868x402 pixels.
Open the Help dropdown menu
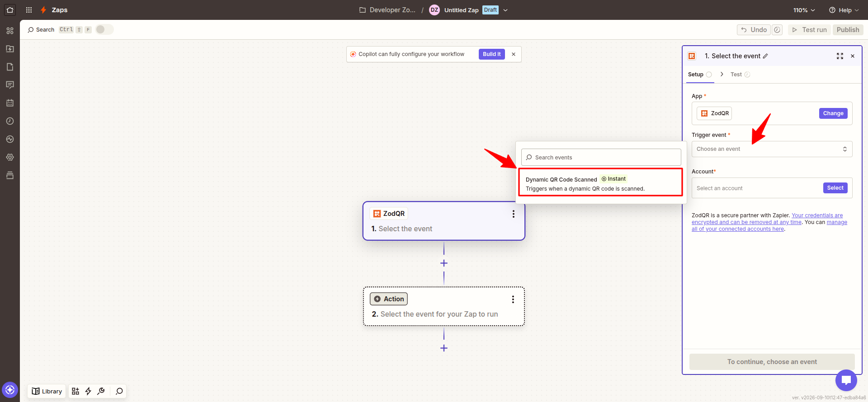tap(844, 10)
